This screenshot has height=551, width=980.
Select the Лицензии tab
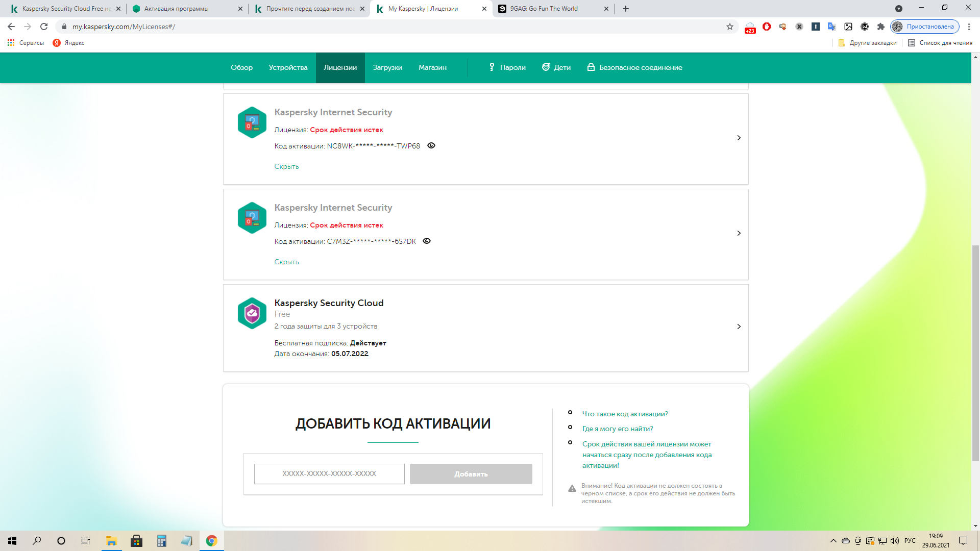tap(340, 67)
